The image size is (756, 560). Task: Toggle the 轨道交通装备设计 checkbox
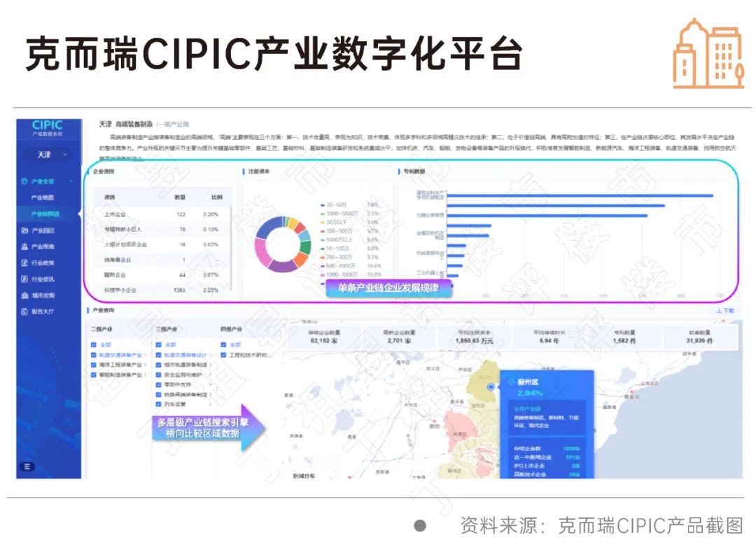159,355
